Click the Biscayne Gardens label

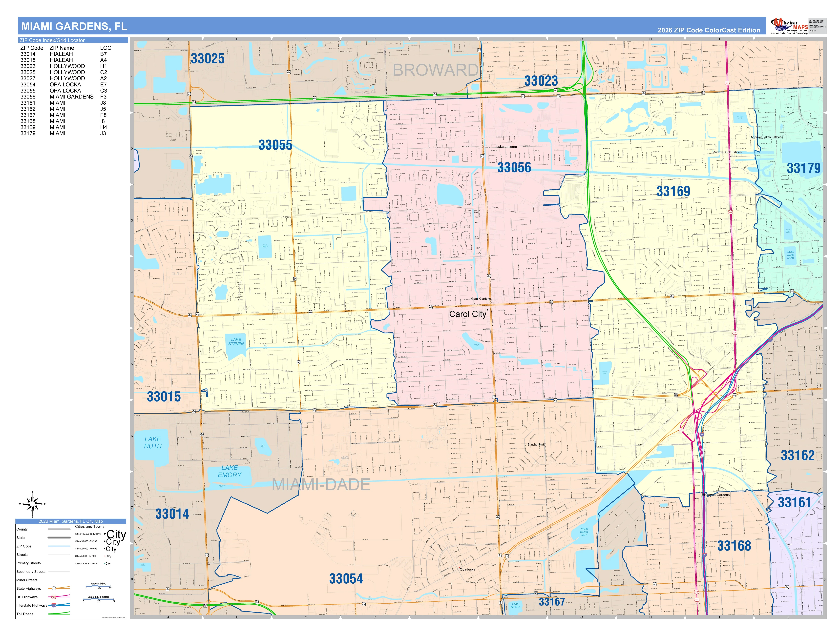click(x=715, y=495)
